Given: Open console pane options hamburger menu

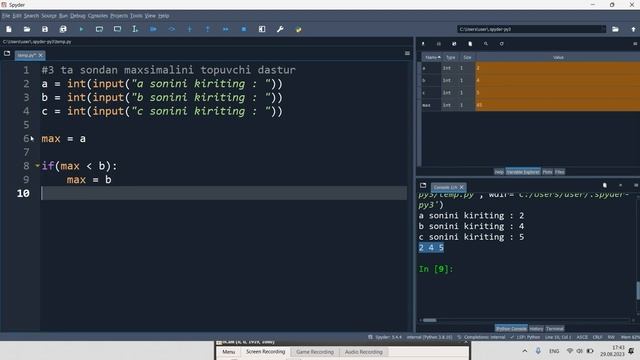Looking at the screenshot, I should 636,185.
